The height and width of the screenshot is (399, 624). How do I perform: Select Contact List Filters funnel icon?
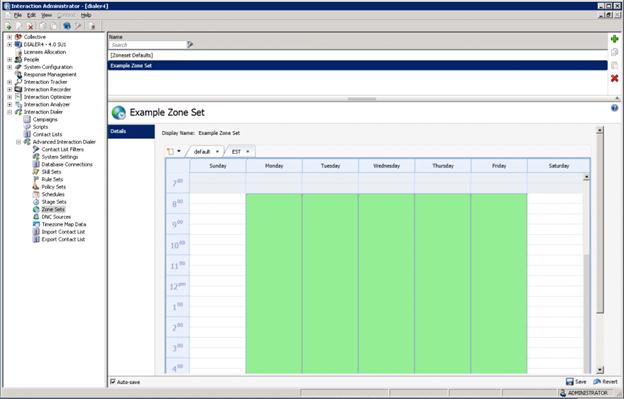coord(36,149)
